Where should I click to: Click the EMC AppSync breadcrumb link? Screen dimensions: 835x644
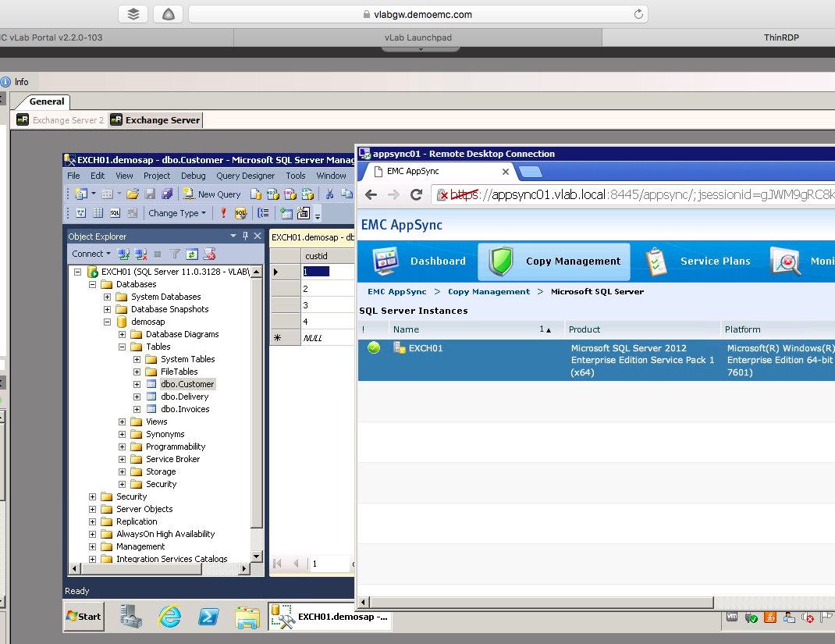(x=396, y=292)
